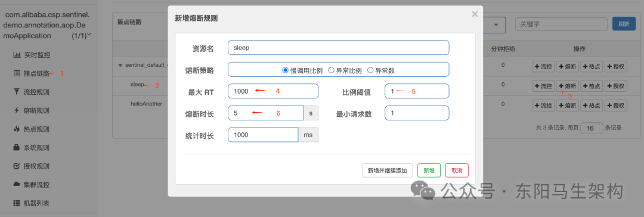Image resolution: width=644 pixels, height=217 pixels.
Task: Click the green 新增 button
Action: pos(429,170)
